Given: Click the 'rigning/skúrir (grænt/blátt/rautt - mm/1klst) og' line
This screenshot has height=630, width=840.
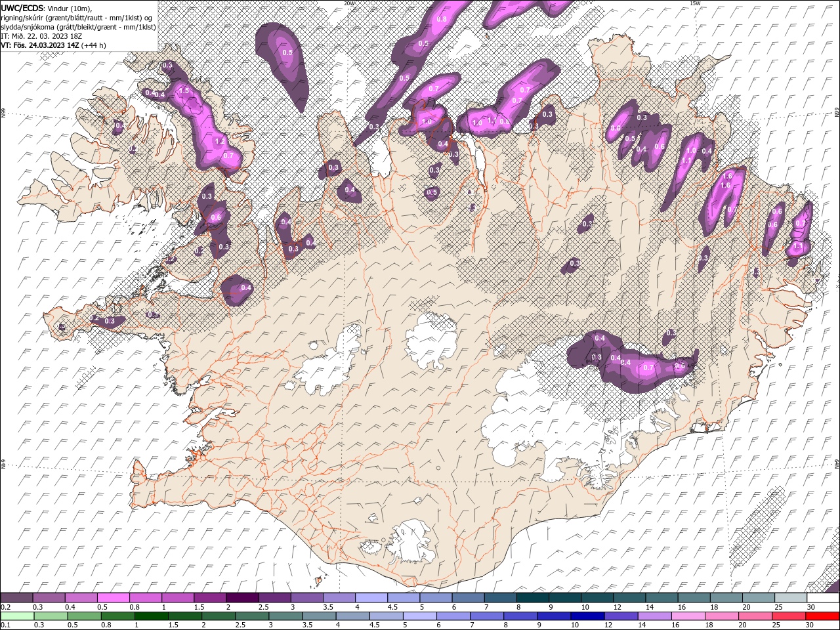Looking at the screenshot, I should pos(77,17).
